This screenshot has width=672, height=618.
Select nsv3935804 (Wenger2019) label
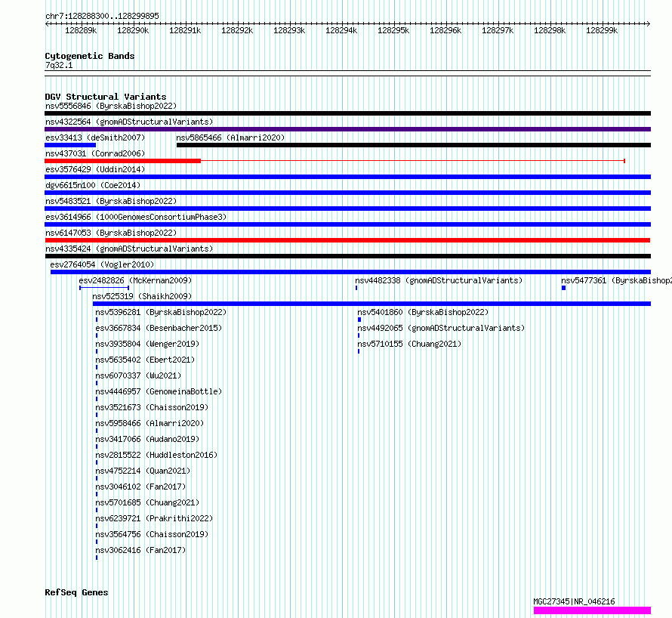[147, 344]
